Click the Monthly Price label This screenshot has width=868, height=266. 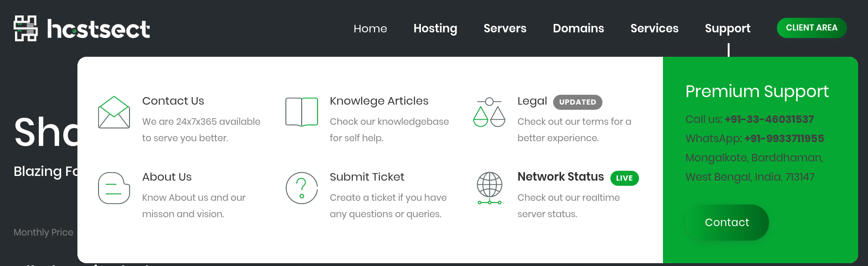point(43,232)
